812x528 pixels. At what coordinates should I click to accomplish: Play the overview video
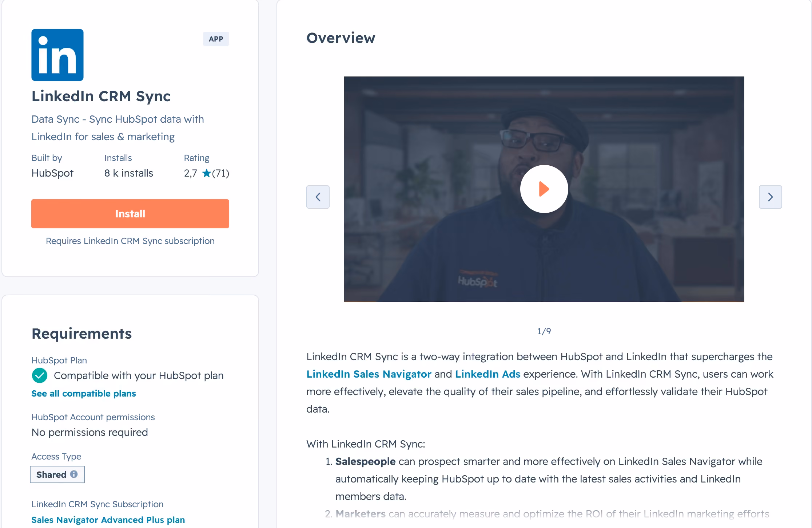544,189
